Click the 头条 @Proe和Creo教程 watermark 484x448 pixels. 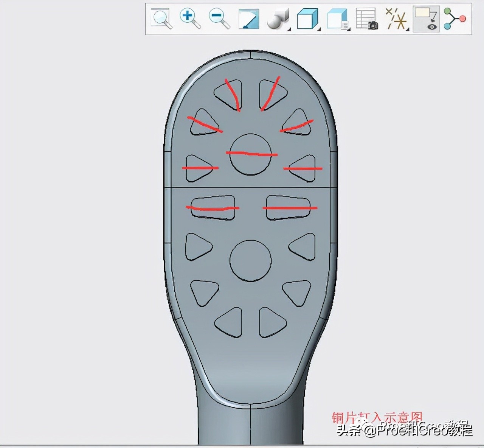tap(405, 429)
